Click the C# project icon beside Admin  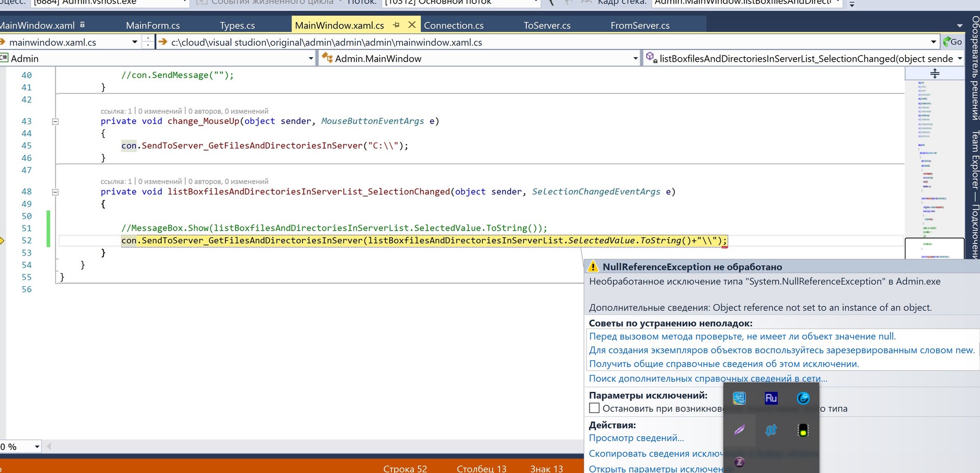tap(4, 58)
